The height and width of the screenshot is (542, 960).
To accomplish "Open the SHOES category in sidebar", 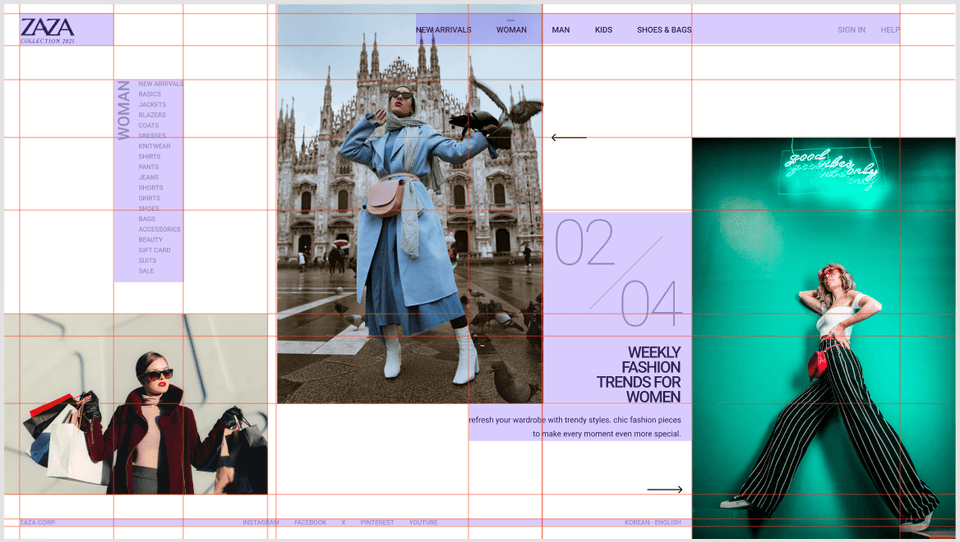I will (x=148, y=209).
